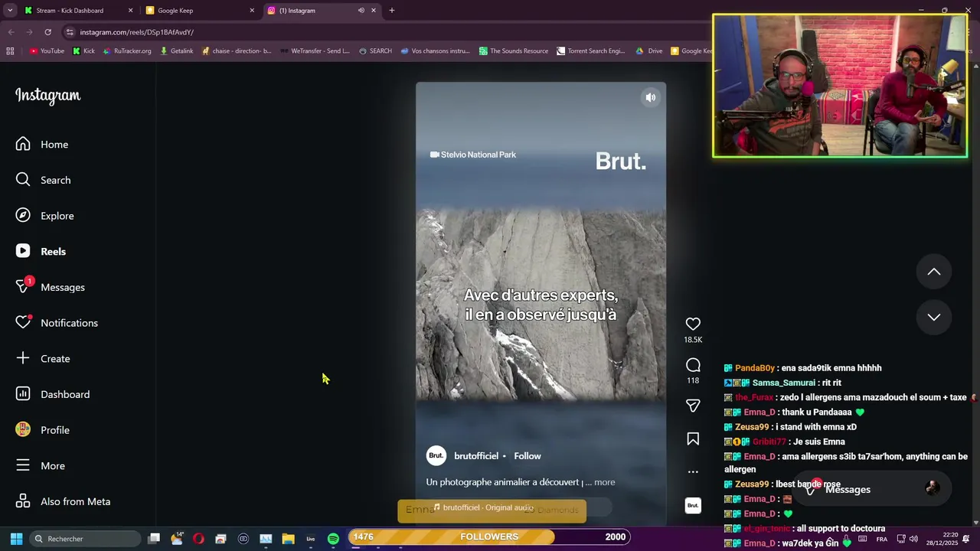Click the taskbar Rechercher search box
This screenshot has height=551, width=980.
(x=86, y=539)
